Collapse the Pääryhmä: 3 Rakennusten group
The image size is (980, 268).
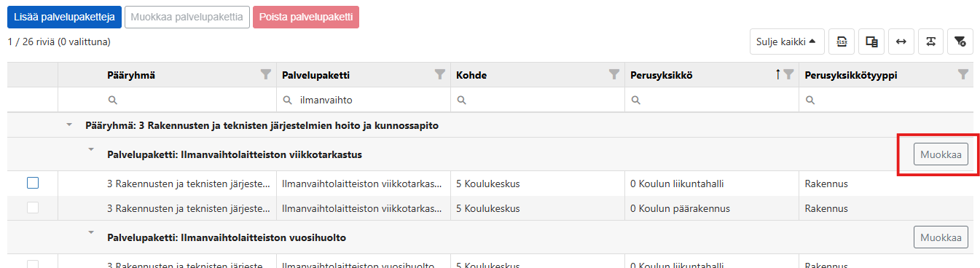pos(69,125)
